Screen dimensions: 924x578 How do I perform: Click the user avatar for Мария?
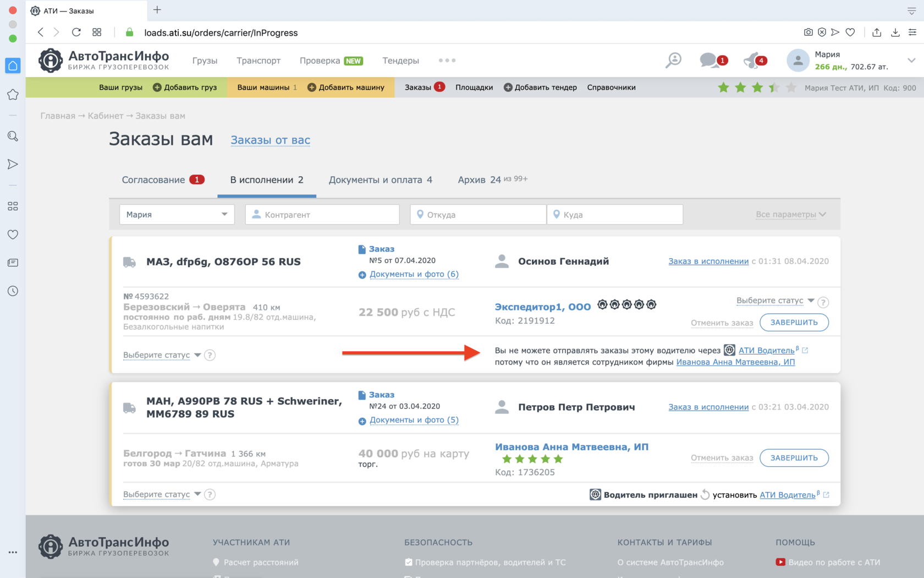(x=798, y=61)
